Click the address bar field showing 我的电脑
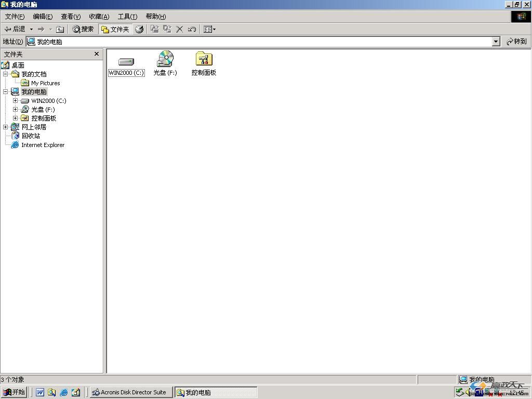532x399 pixels. coord(259,42)
